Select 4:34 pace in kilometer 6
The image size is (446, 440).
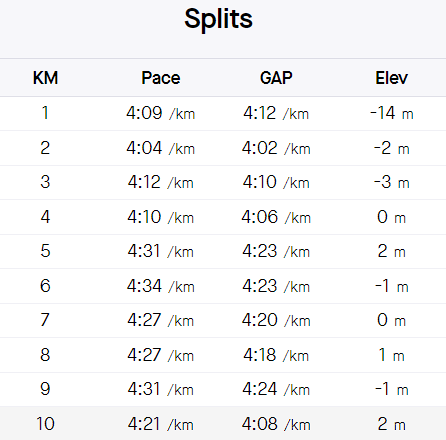coord(161,286)
